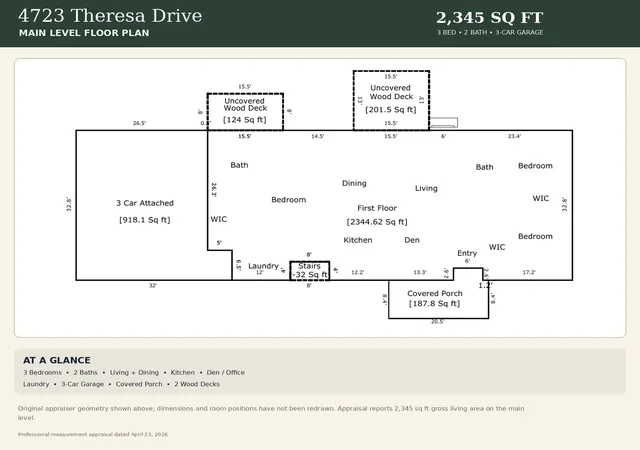Select the "32'" dimension below the garage

153,285
